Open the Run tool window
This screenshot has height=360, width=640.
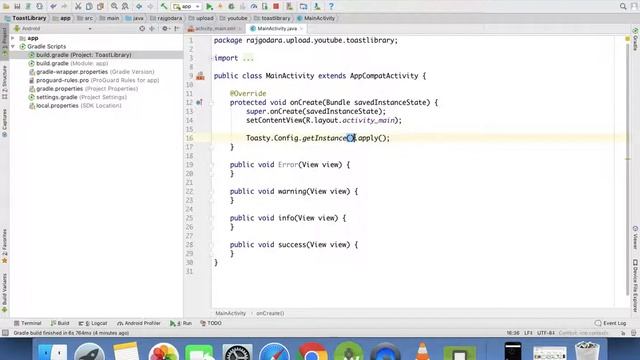(x=181, y=323)
